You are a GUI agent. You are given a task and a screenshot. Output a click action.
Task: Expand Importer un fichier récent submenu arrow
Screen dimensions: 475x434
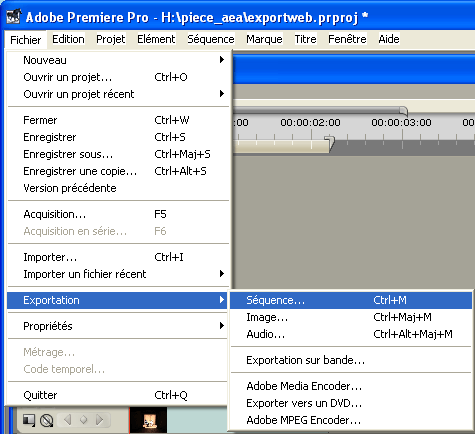pos(222,274)
